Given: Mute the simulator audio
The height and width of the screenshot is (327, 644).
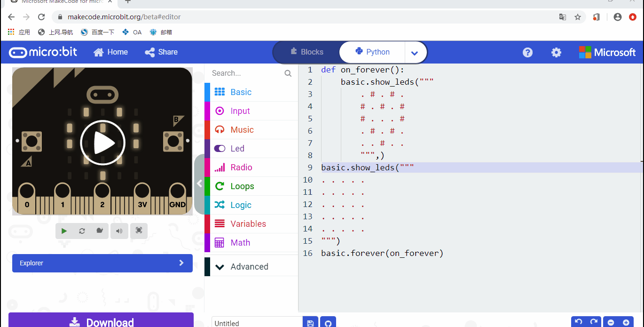Looking at the screenshot, I should click(119, 231).
